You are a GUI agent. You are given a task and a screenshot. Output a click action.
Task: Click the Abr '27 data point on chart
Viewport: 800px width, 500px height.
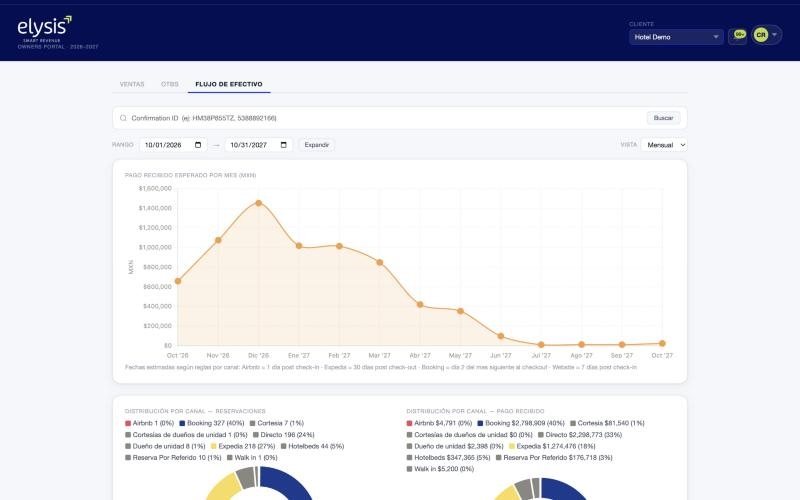point(420,305)
